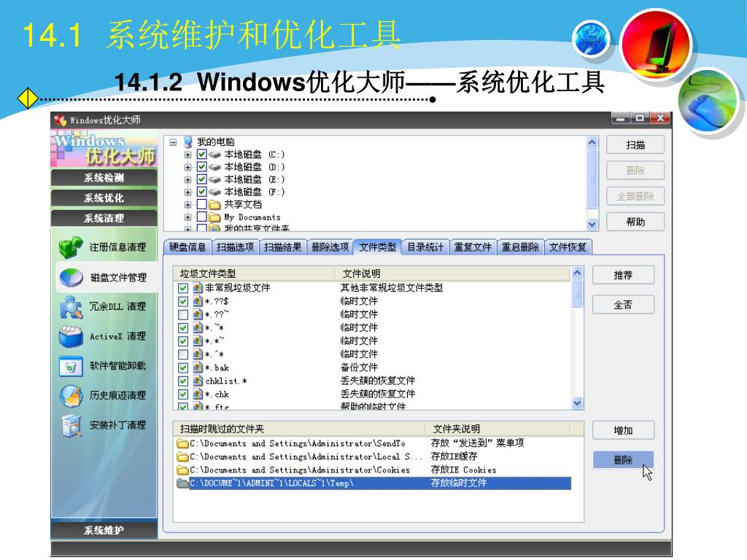
Task: Uncheck 本地磁盘 (E:) checkbox
Action: (x=201, y=179)
